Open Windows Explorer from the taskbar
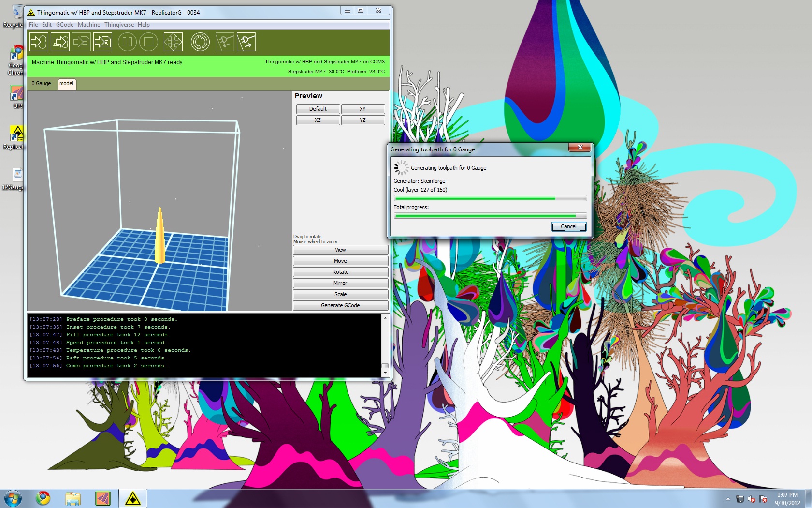 (x=73, y=498)
